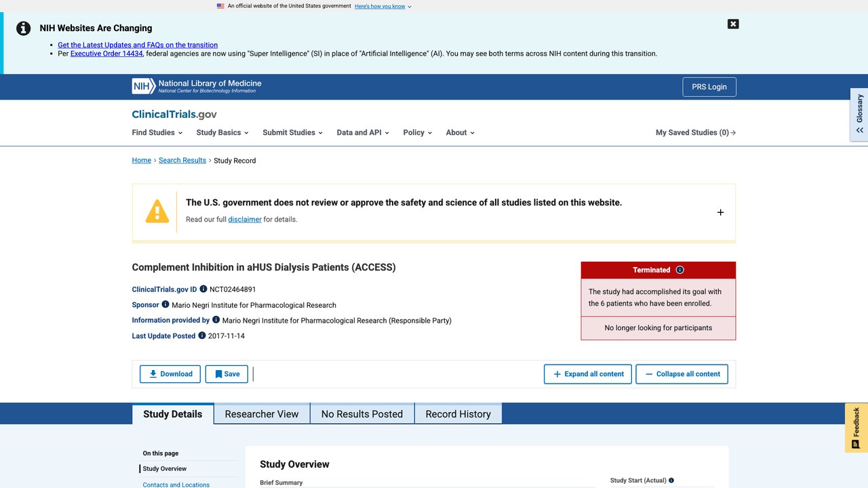Open Executive Order 14434 link
Viewport: 868px width, 488px height.
tap(106, 54)
